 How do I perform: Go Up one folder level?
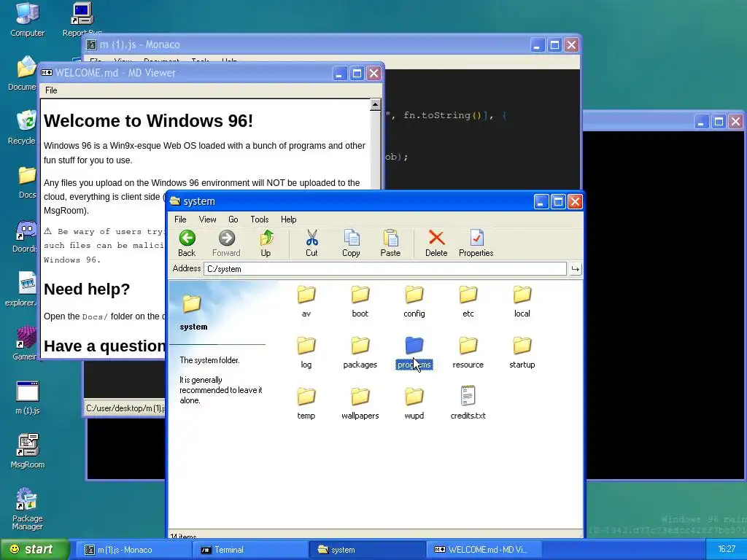point(266,244)
